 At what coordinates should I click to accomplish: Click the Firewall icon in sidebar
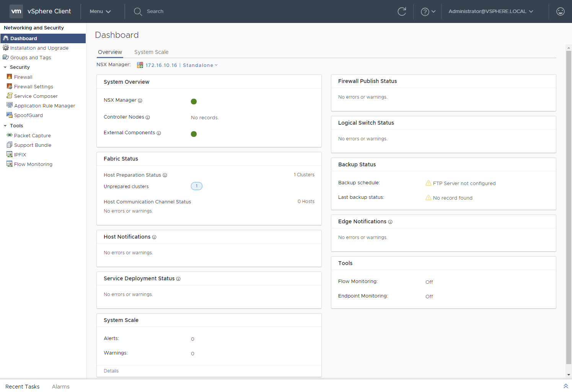click(x=10, y=77)
